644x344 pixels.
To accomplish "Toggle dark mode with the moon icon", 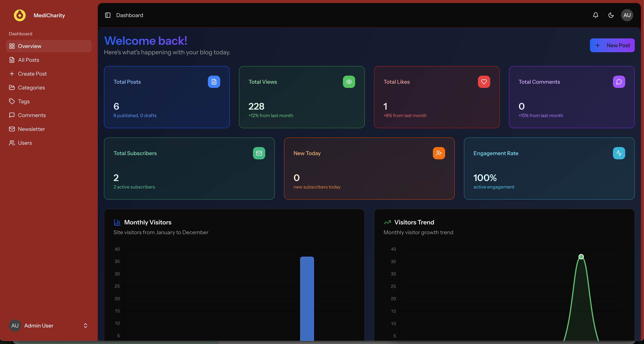I will point(611,15).
